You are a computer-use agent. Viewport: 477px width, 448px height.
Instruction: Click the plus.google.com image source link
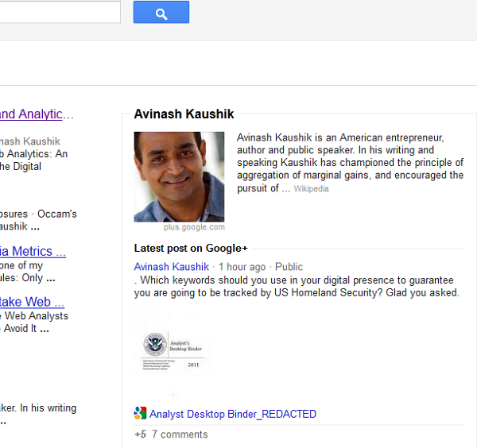[194, 227]
